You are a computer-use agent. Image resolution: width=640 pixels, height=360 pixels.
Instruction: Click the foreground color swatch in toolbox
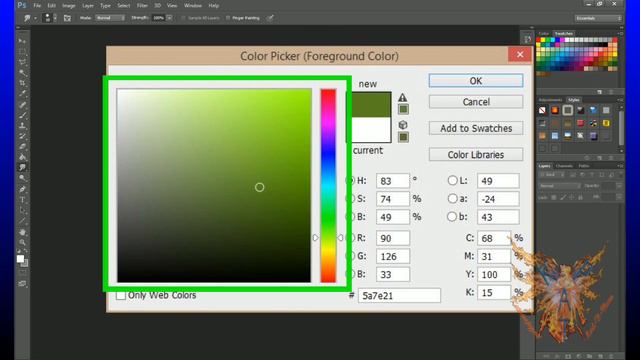pyautogui.click(x=20, y=259)
